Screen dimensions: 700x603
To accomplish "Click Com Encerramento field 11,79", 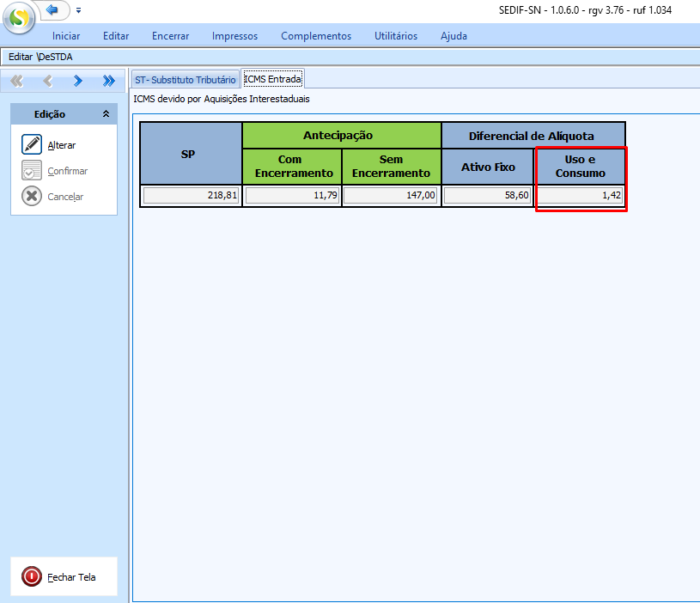I will pyautogui.click(x=292, y=195).
